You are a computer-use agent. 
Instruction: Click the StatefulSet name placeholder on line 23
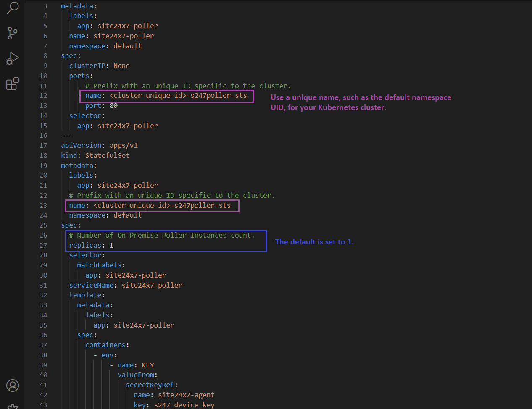162,205
